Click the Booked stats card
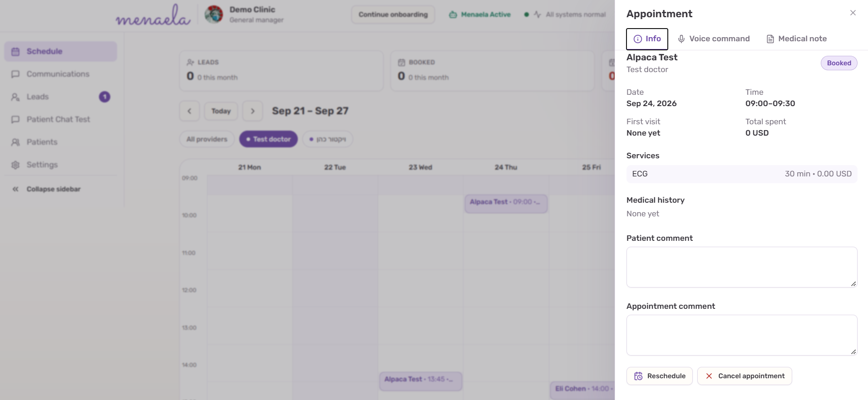868x400 pixels. [x=493, y=71]
